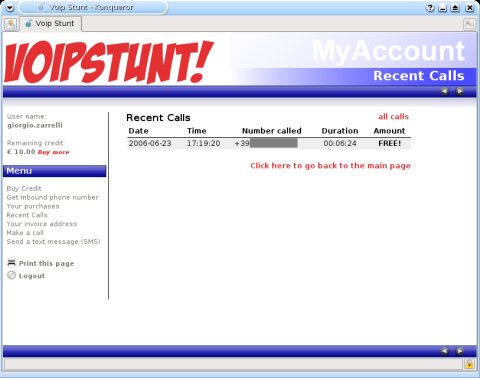Screen dimensions: 480x378
Task: Click the Buy more link under remaining credit
Action: [53, 152]
